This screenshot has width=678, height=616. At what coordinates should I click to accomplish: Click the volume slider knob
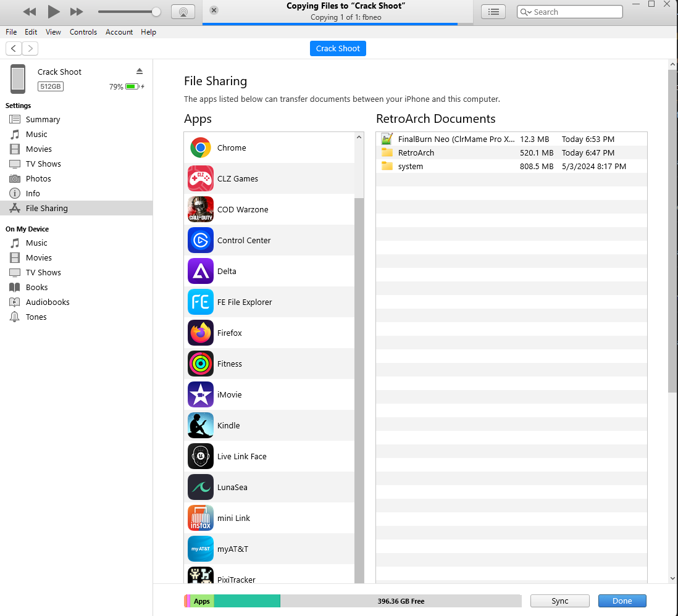pyautogui.click(x=156, y=12)
